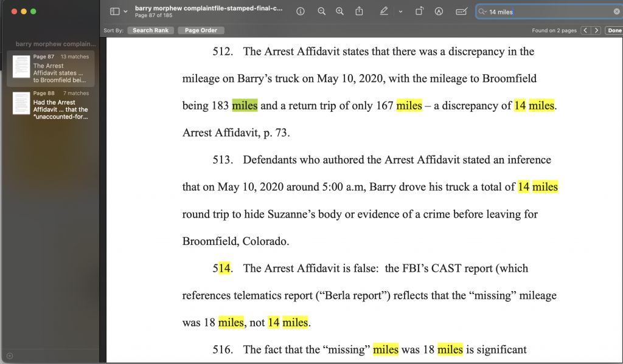
Task: Open the form filling toolbar
Action: click(x=462, y=12)
